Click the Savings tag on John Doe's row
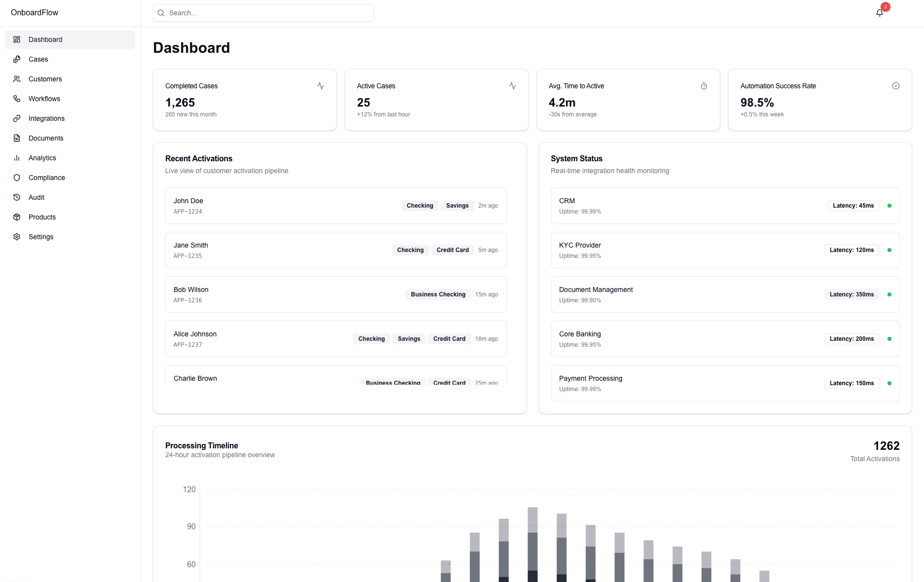 coord(457,206)
